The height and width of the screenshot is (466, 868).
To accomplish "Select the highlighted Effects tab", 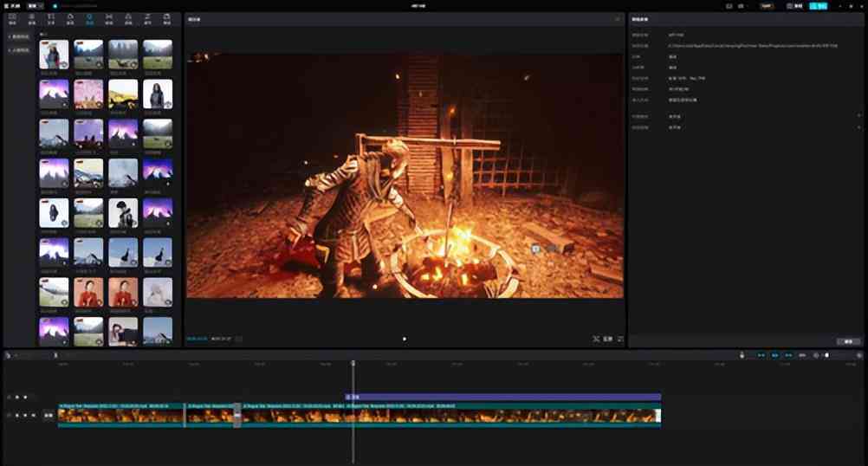I will 90,19.
